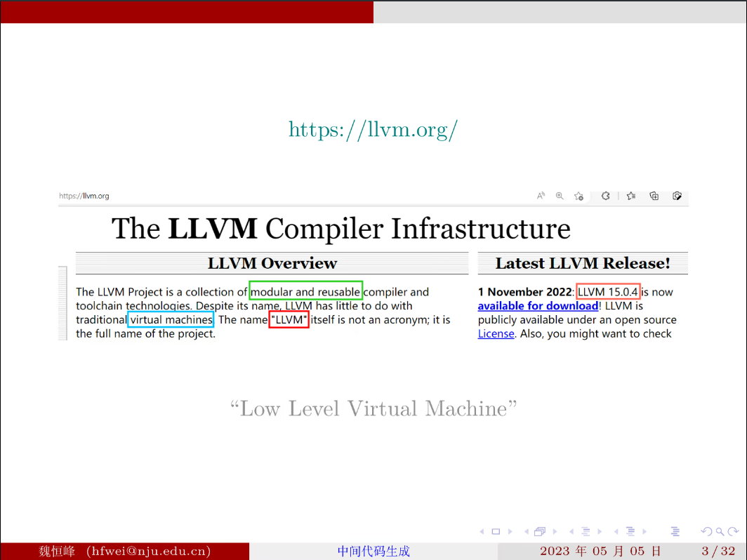Image resolution: width=747 pixels, height=560 pixels.
Task: Click the presentation outline icon
Action: tap(675, 531)
